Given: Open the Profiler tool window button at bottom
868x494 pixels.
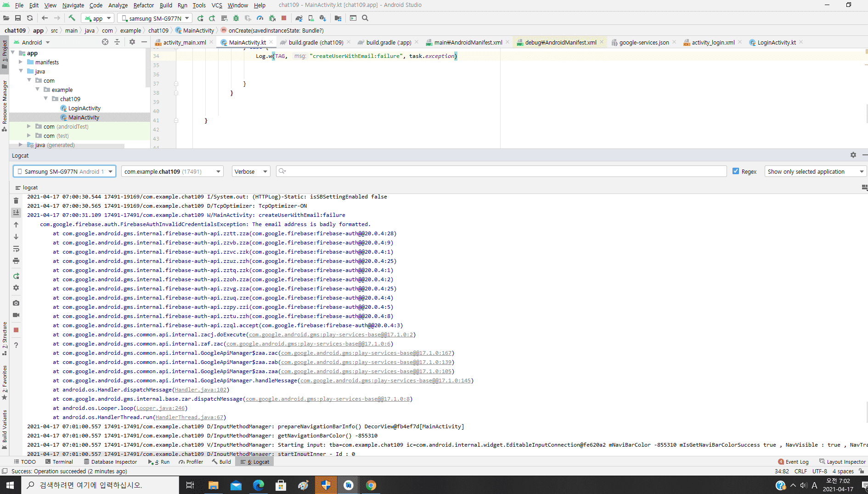Looking at the screenshot, I should coord(191,462).
